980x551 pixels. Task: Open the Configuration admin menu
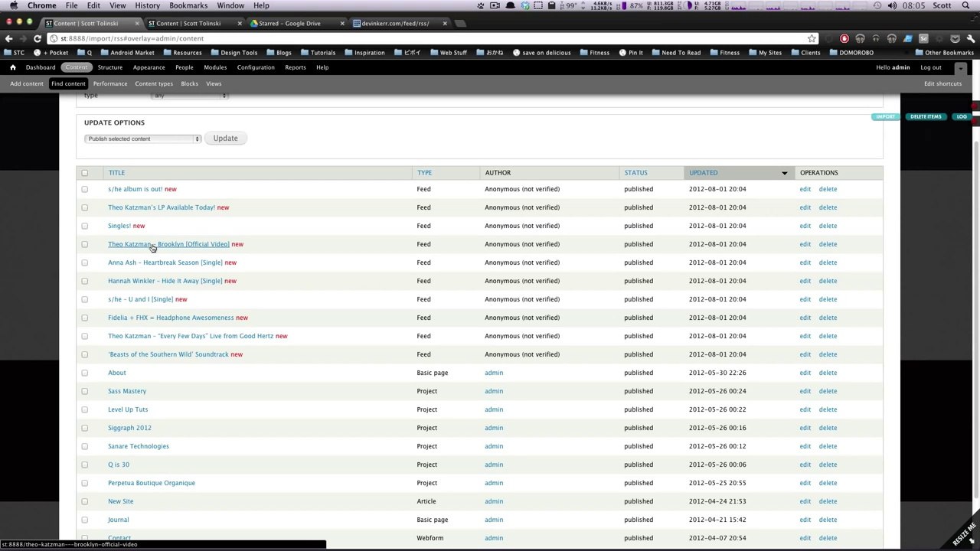coord(256,67)
